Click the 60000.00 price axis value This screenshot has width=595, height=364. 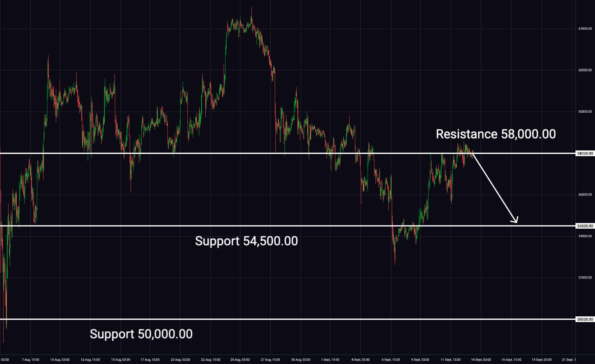[x=585, y=112]
